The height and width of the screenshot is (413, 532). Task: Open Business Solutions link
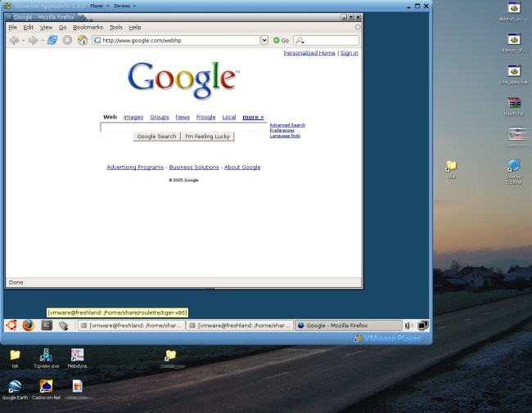coord(194,167)
